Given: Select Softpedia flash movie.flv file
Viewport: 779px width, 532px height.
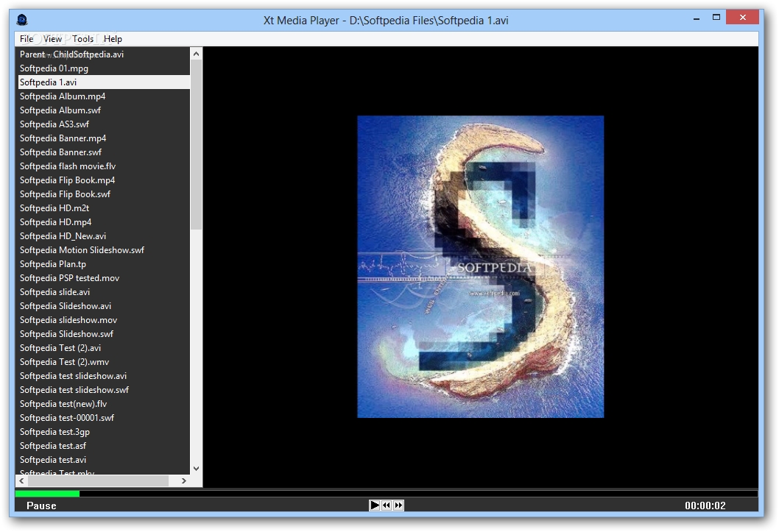Looking at the screenshot, I should pyautogui.click(x=104, y=166).
